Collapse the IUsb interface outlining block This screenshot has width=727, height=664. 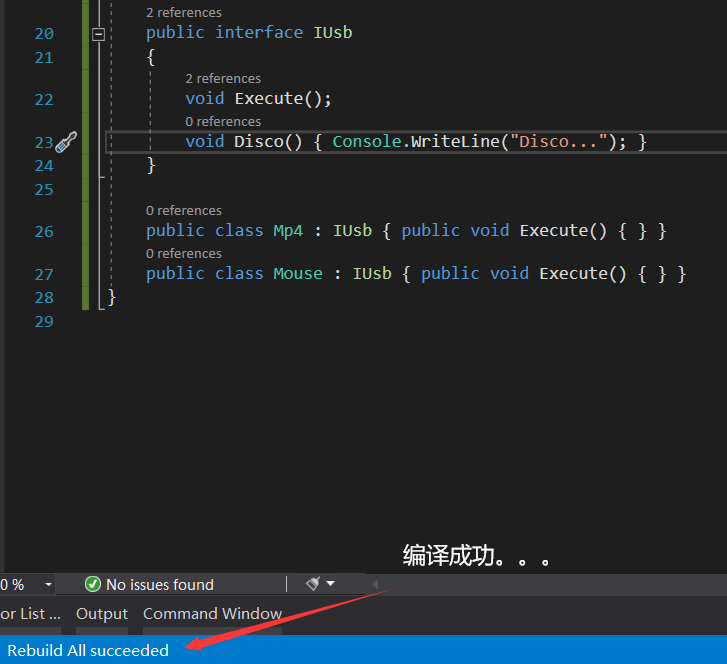tap(98, 33)
